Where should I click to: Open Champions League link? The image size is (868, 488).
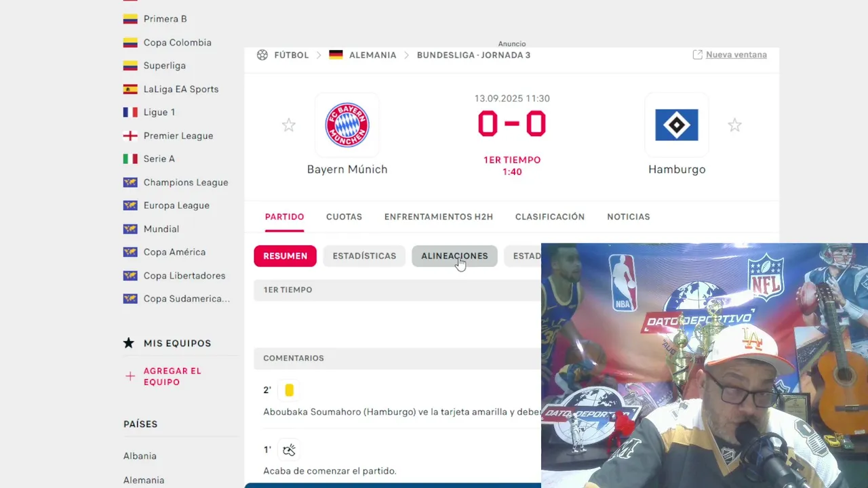[186, 182]
